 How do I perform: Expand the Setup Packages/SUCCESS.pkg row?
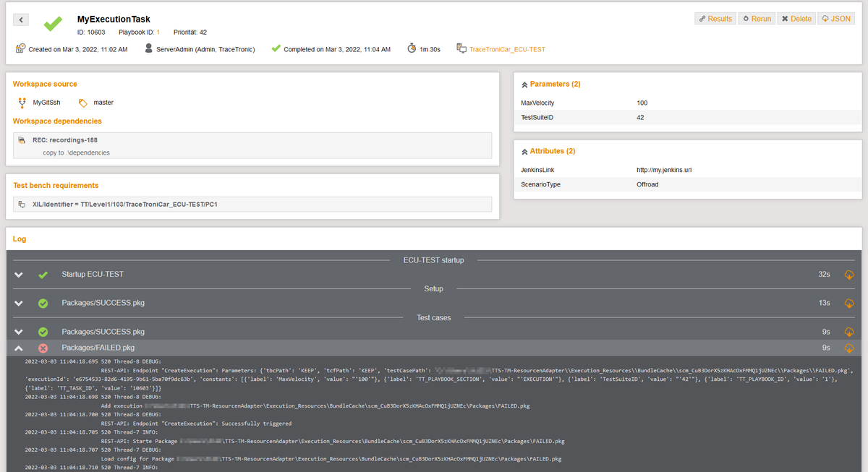19,303
